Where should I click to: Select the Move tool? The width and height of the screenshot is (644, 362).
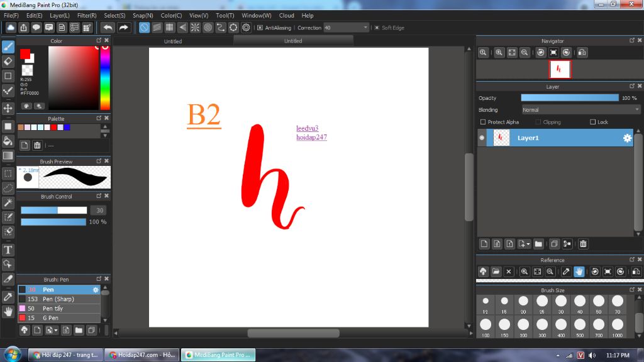(8, 108)
